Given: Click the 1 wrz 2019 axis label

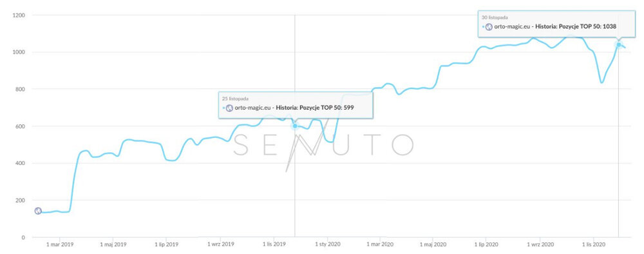Looking at the screenshot, I should pos(220,244).
